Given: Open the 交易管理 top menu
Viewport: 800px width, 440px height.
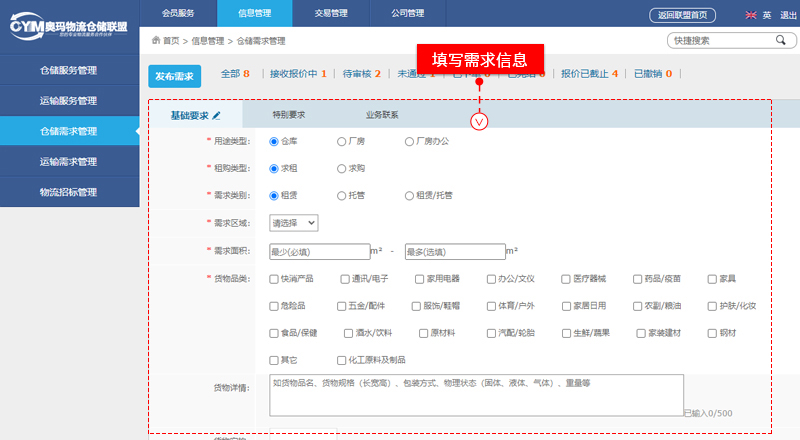Looking at the screenshot, I should coord(330,13).
